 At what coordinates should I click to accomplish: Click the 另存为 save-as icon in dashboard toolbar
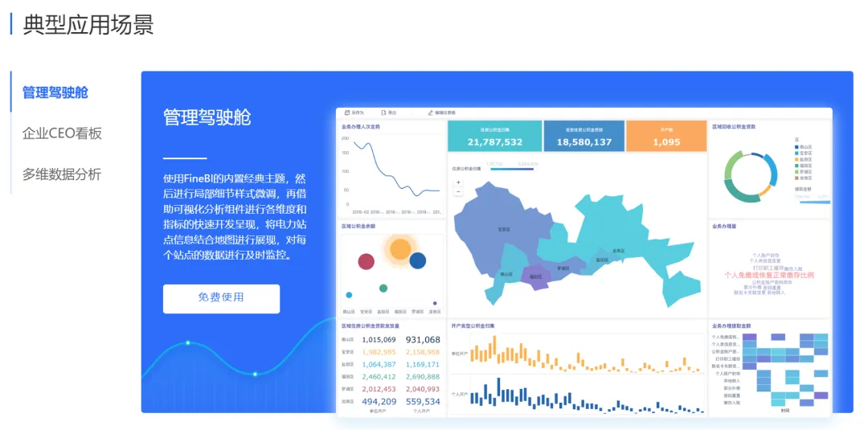347,113
